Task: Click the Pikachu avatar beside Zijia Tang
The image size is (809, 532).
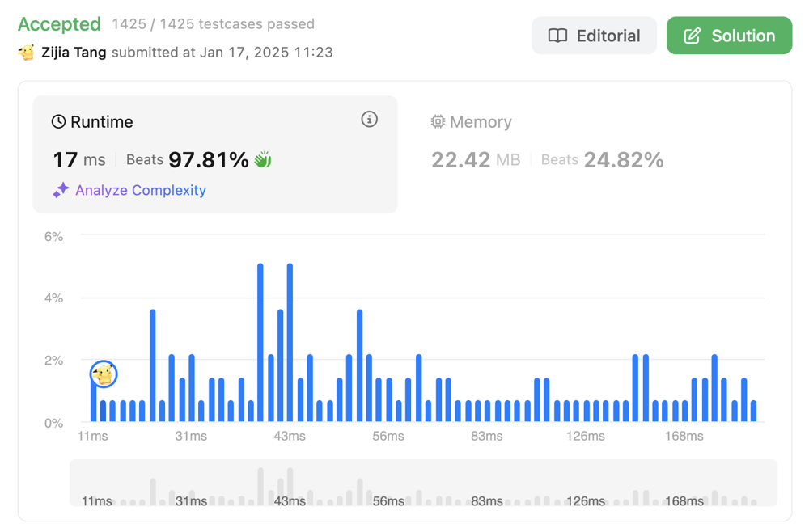Action: (27, 53)
